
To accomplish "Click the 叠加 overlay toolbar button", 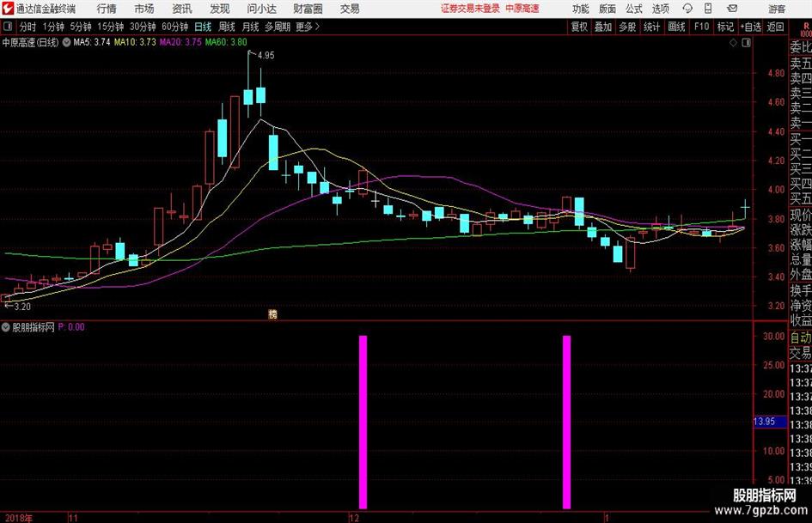I will point(603,27).
